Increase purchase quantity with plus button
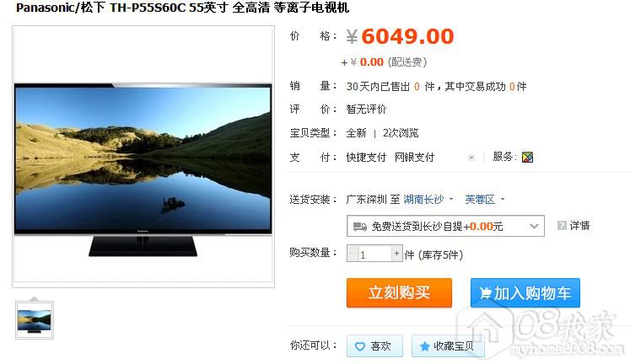The width and height of the screenshot is (630, 364). coord(396,254)
